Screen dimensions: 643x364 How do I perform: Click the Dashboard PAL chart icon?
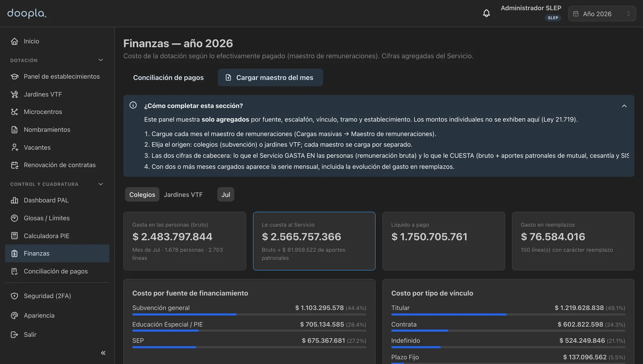14,200
